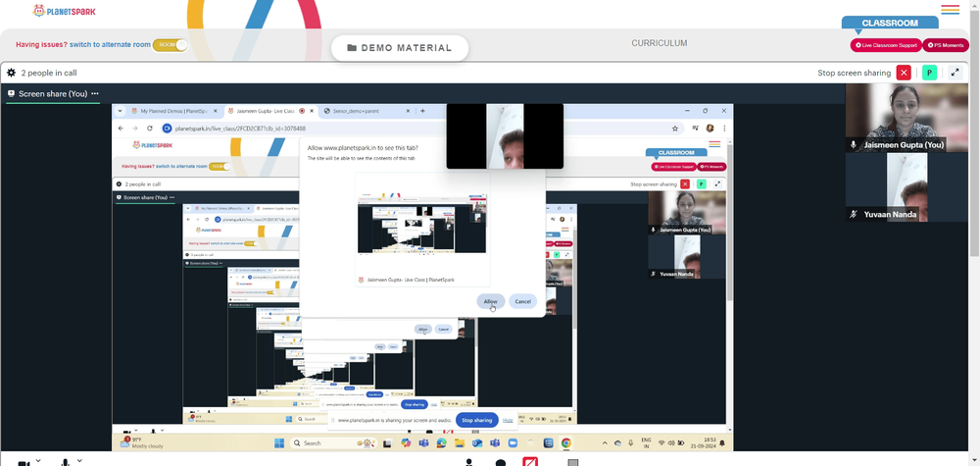Click Search box in shared taskbar

point(333,442)
